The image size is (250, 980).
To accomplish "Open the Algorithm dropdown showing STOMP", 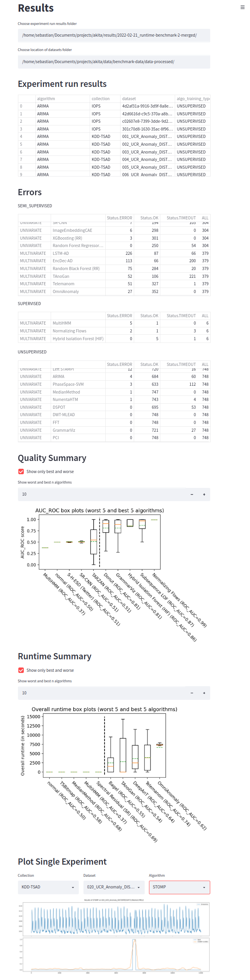I will [x=179, y=887].
